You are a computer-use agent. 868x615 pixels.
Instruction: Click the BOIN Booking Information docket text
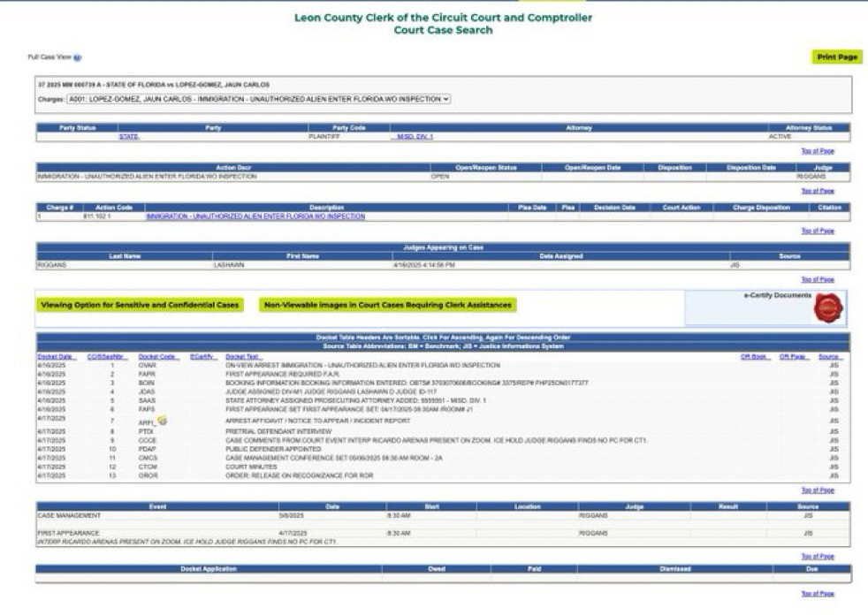tap(407, 383)
